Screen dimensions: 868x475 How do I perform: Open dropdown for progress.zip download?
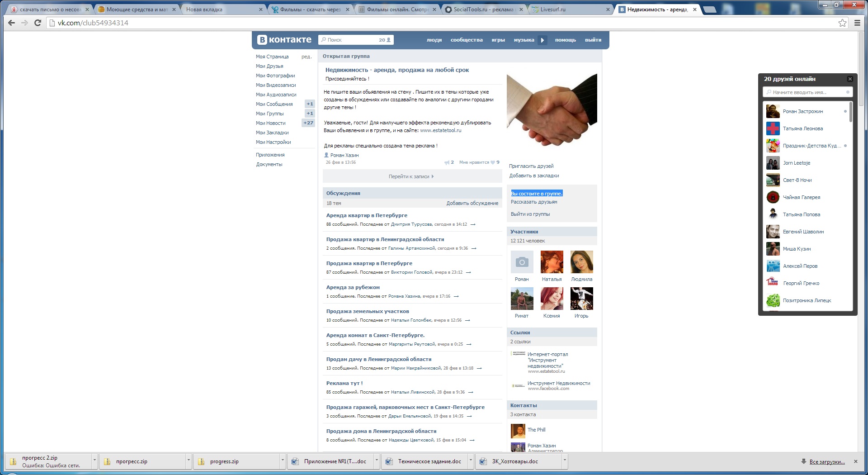coord(283,461)
